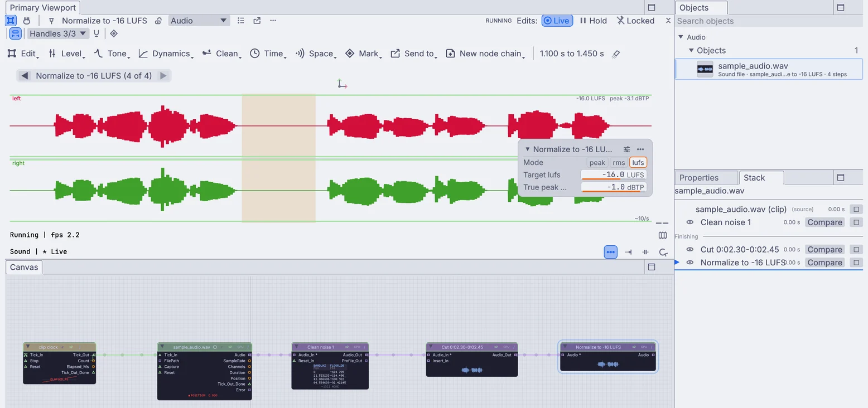Open the Handles 3/3 dropdown
868x408 pixels.
coord(58,33)
